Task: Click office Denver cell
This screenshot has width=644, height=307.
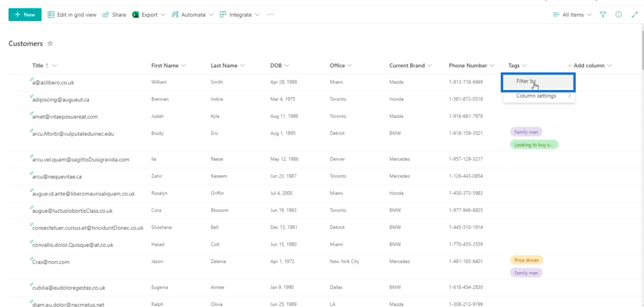Action: pyautogui.click(x=337, y=159)
